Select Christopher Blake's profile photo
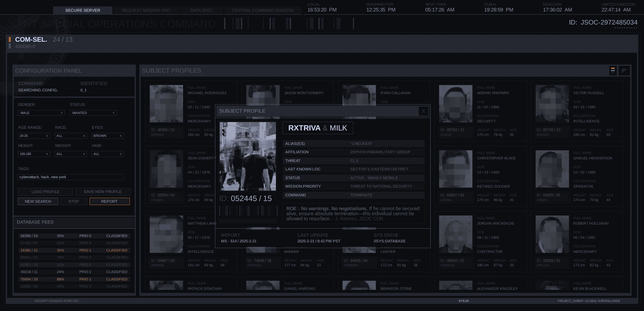Image resolution: width=644 pixels, height=311 pixels. coord(456,169)
